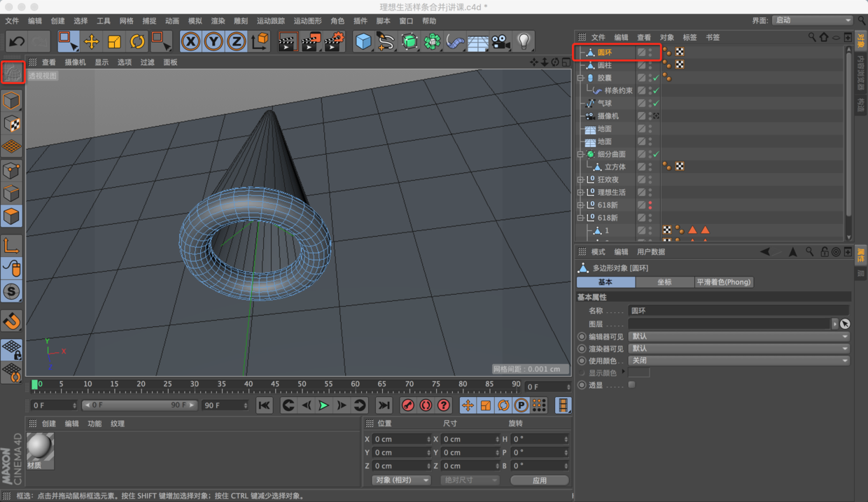Screen dimensions: 868x502
Task: Toggle 胶囊 enabled green checkmark
Action: (x=656, y=78)
